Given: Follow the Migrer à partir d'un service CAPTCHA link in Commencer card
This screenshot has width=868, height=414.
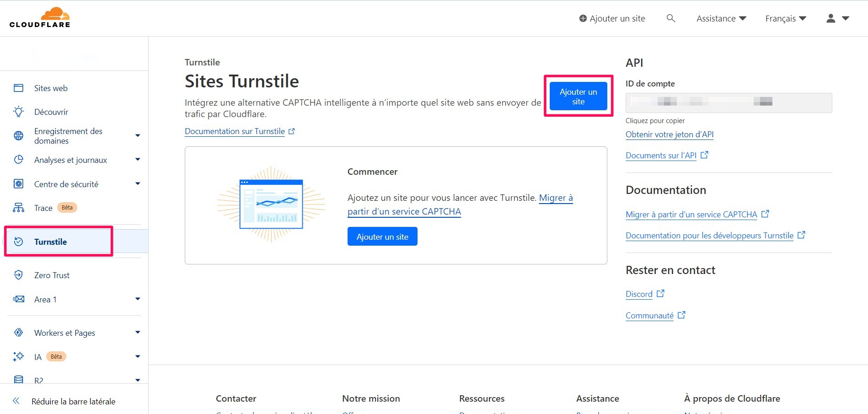Looking at the screenshot, I should tap(460, 204).
